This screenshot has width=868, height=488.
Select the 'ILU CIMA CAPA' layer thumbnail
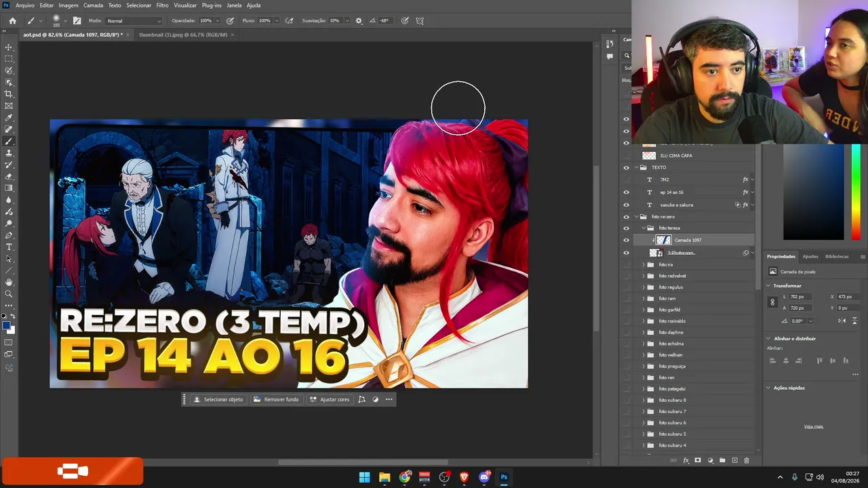tap(649, 155)
